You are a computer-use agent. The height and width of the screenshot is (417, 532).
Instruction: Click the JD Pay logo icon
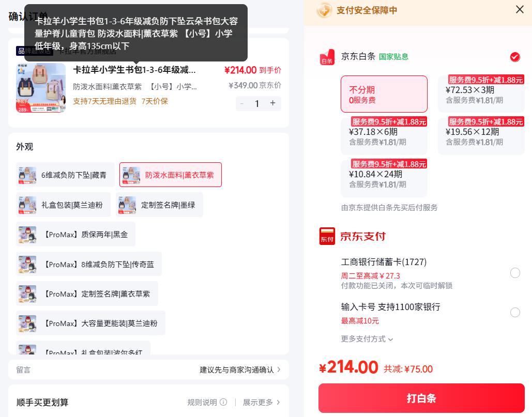327,236
